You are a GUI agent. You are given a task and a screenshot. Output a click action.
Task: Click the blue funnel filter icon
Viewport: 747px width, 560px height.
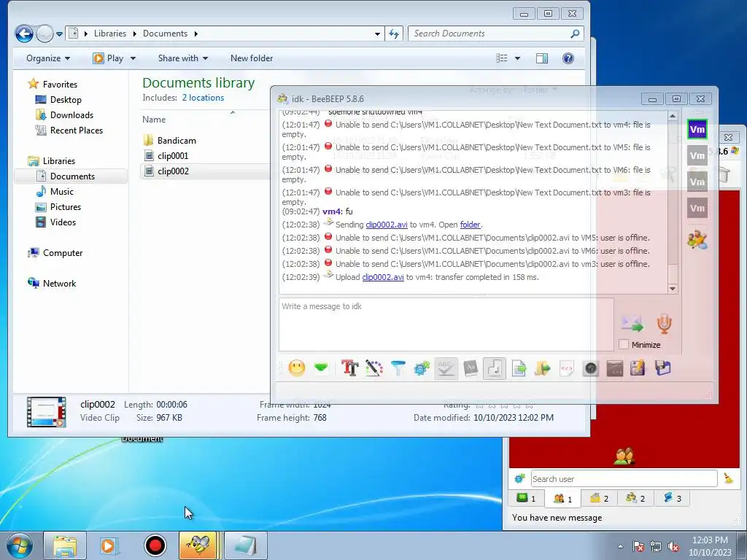point(398,368)
